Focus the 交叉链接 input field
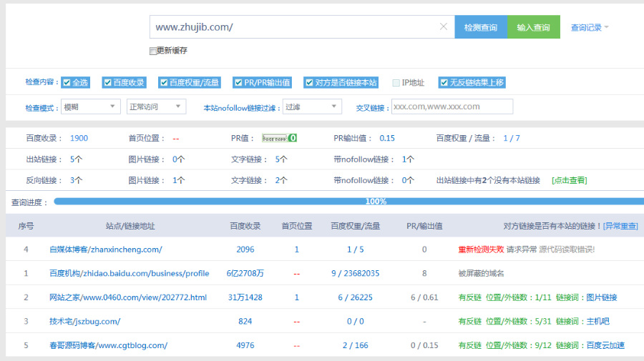The image size is (644, 361). [x=452, y=107]
